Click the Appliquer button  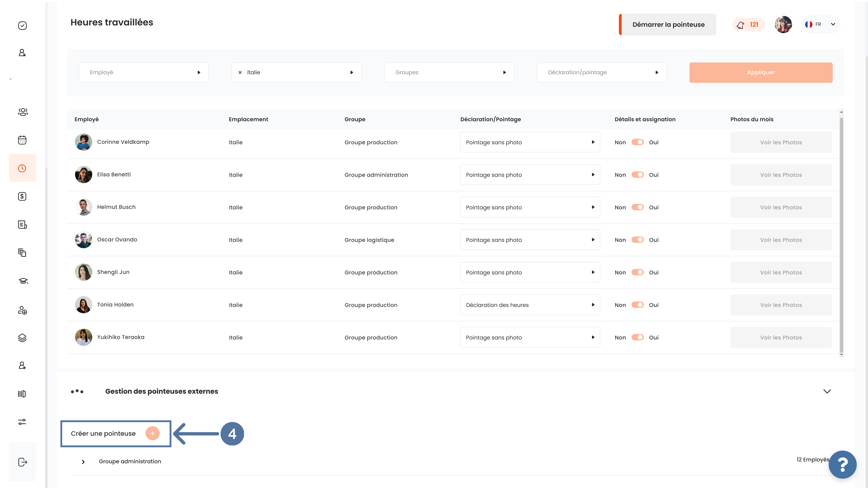click(761, 72)
